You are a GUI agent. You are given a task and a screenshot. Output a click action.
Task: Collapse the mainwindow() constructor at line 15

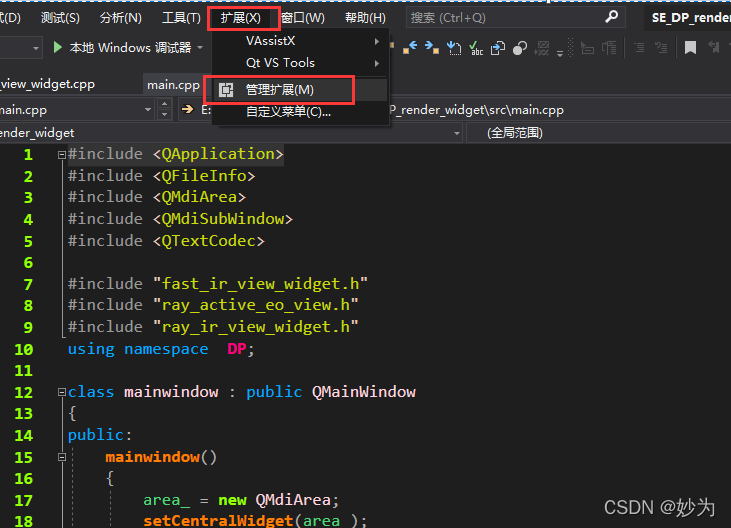coord(62,457)
